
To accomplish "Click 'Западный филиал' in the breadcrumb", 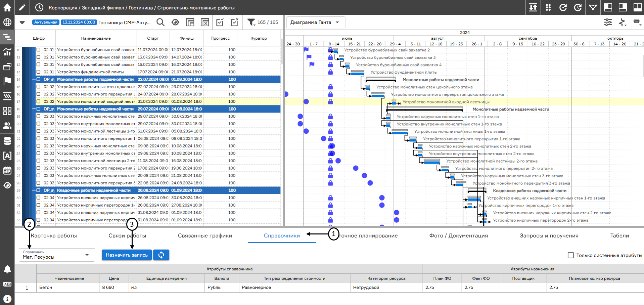I will pos(103,8).
